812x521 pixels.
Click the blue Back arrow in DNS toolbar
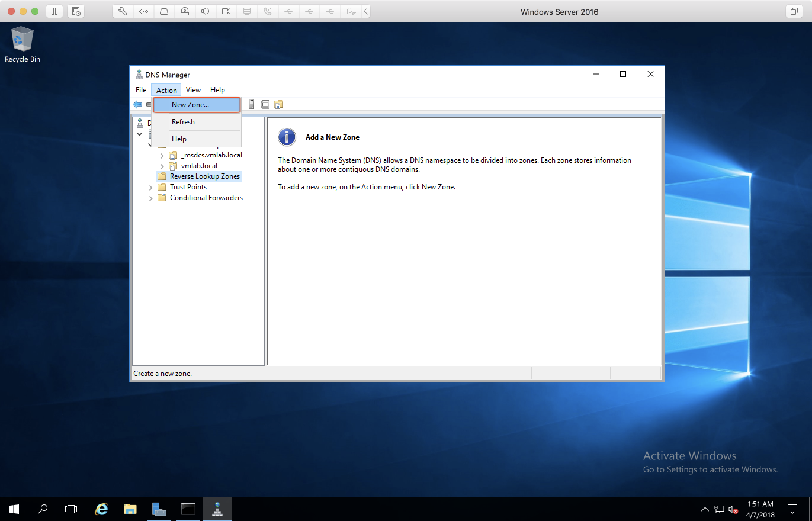(137, 105)
